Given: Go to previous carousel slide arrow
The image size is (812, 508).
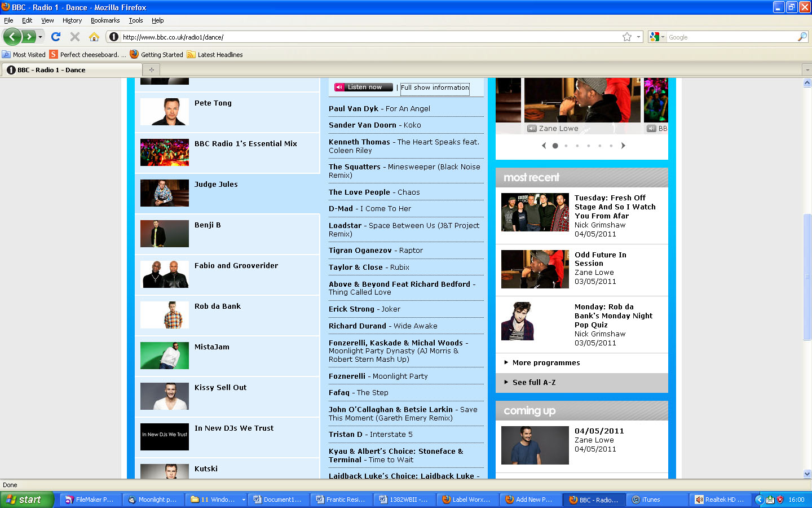Looking at the screenshot, I should [x=544, y=146].
